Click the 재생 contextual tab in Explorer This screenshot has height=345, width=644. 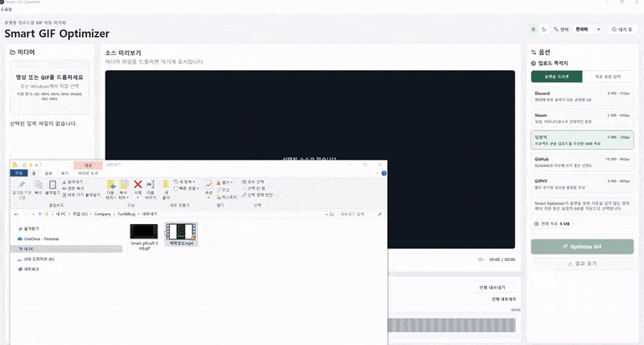[88, 165]
